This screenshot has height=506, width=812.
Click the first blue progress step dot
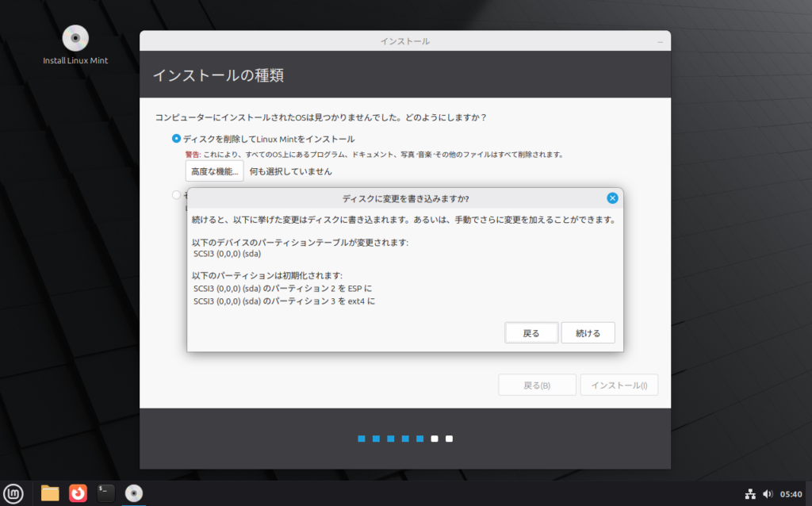click(x=361, y=439)
